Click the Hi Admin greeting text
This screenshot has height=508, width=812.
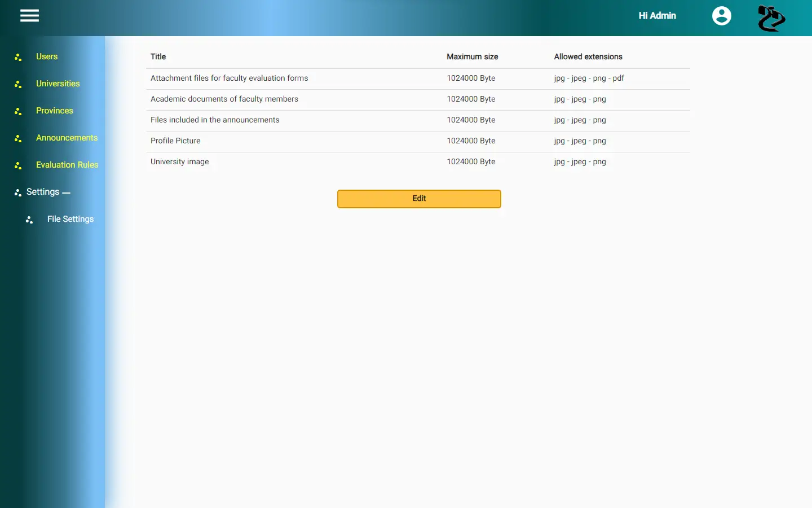[657, 16]
